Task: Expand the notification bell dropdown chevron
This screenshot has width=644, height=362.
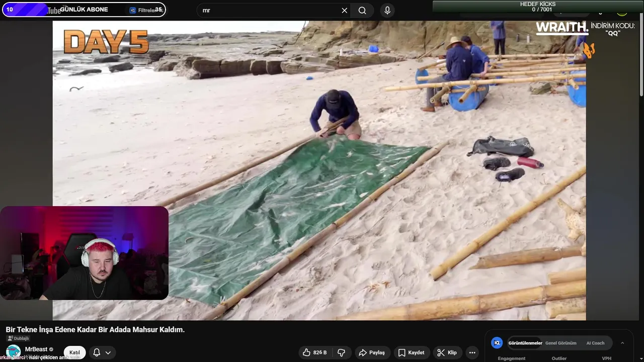Action: tap(108, 352)
